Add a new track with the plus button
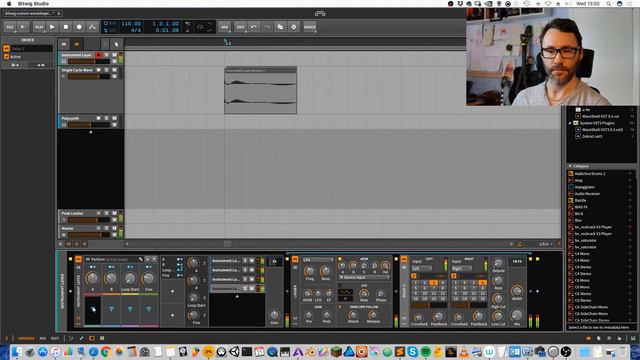This screenshot has width=640, height=360. click(91, 132)
